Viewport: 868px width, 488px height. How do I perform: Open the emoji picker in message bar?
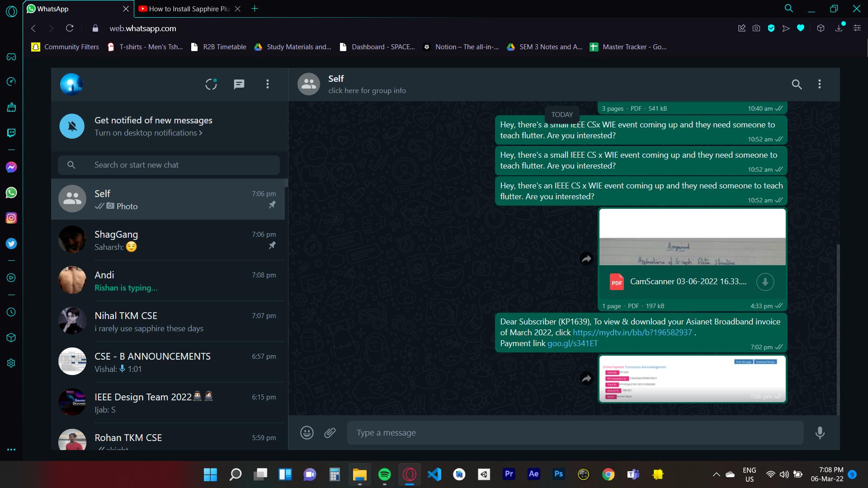[x=307, y=433]
